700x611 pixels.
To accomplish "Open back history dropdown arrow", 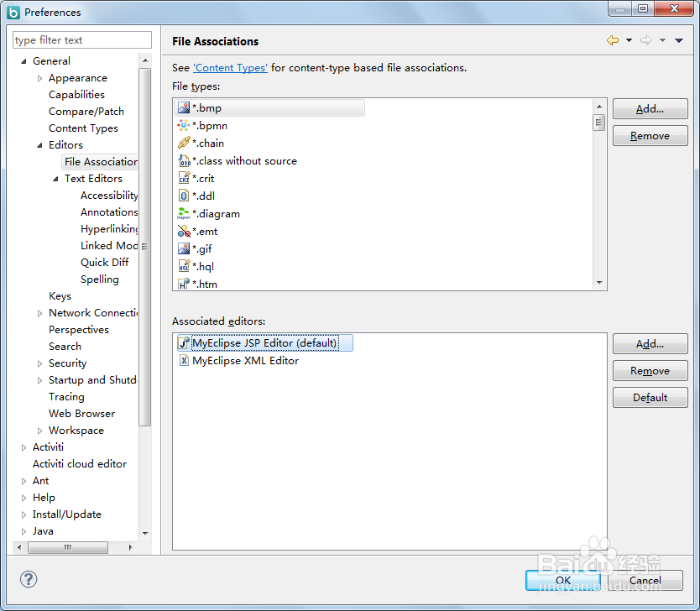I will click(x=629, y=40).
